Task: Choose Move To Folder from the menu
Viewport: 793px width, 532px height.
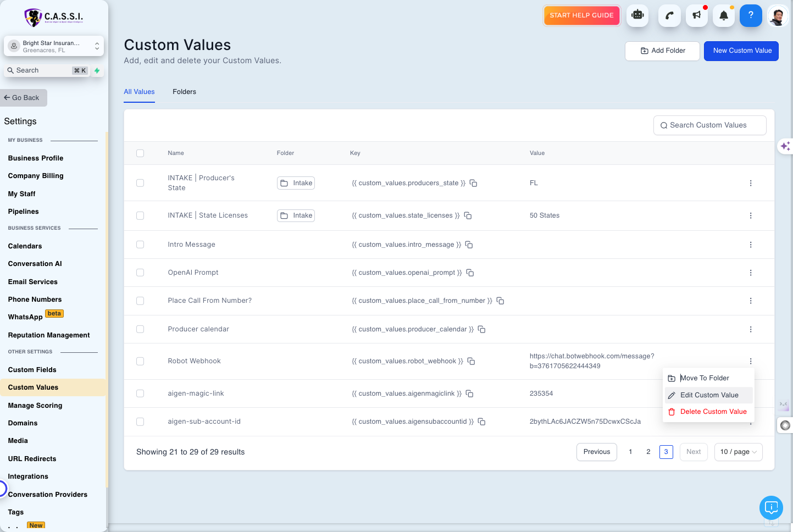Action: point(708,378)
